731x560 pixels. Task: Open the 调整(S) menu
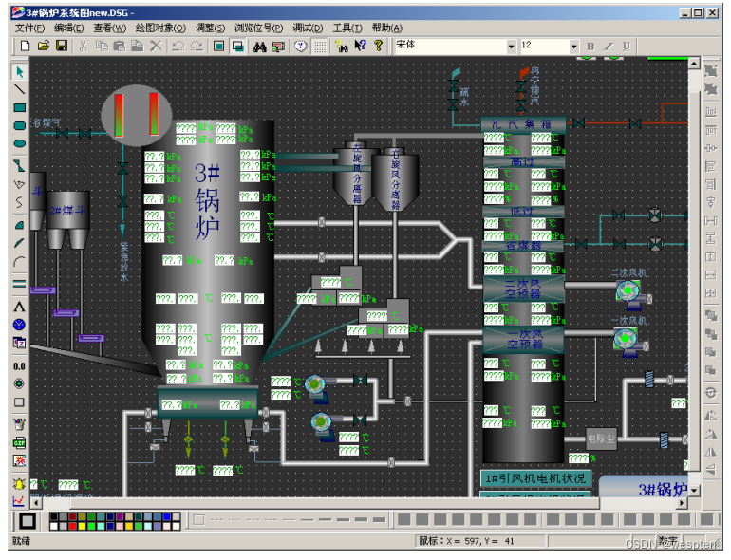click(210, 28)
